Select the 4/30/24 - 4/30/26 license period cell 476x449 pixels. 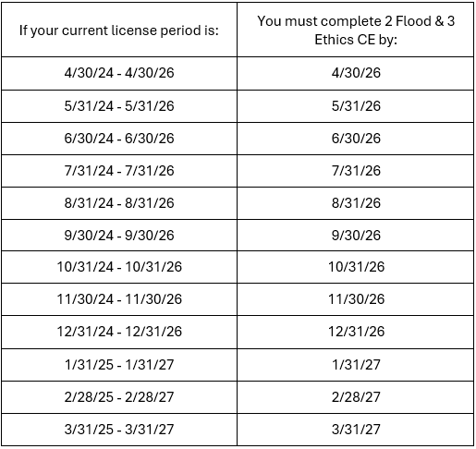119,73
